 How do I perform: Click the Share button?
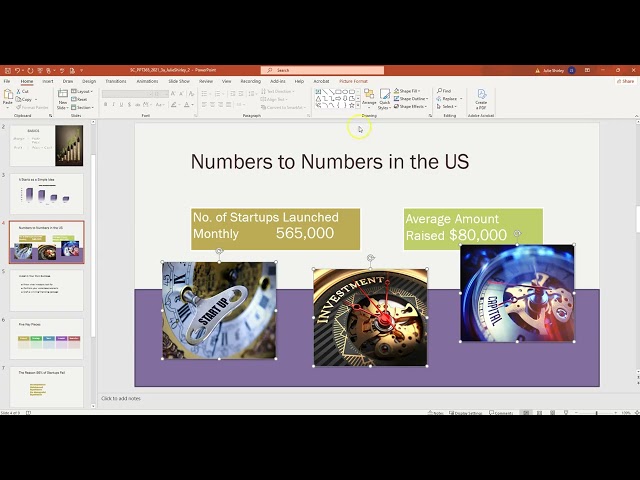click(x=626, y=81)
